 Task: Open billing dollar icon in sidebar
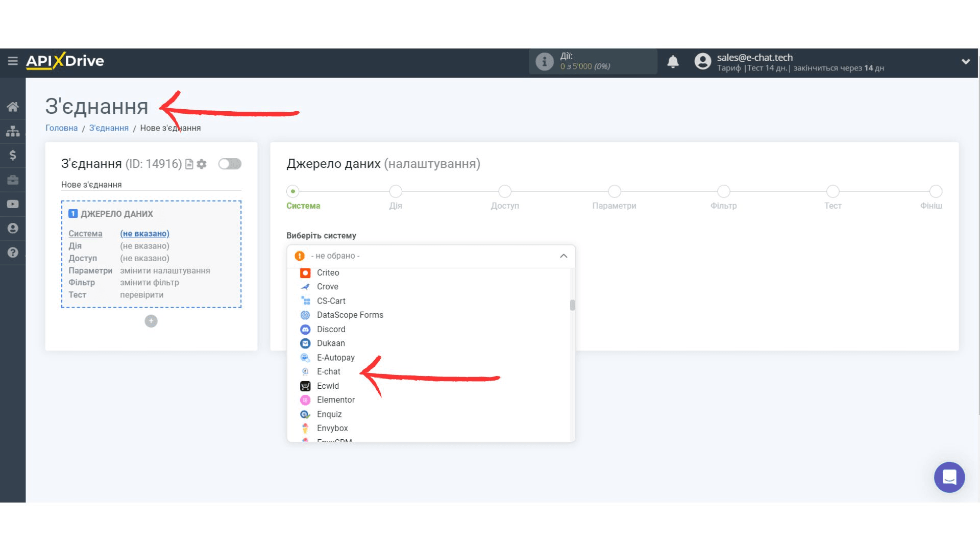13,155
